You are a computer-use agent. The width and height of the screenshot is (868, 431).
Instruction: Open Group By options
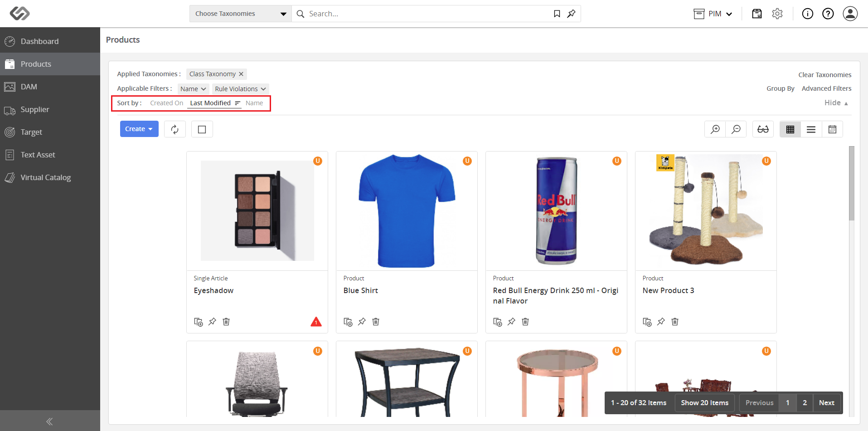[x=781, y=88]
